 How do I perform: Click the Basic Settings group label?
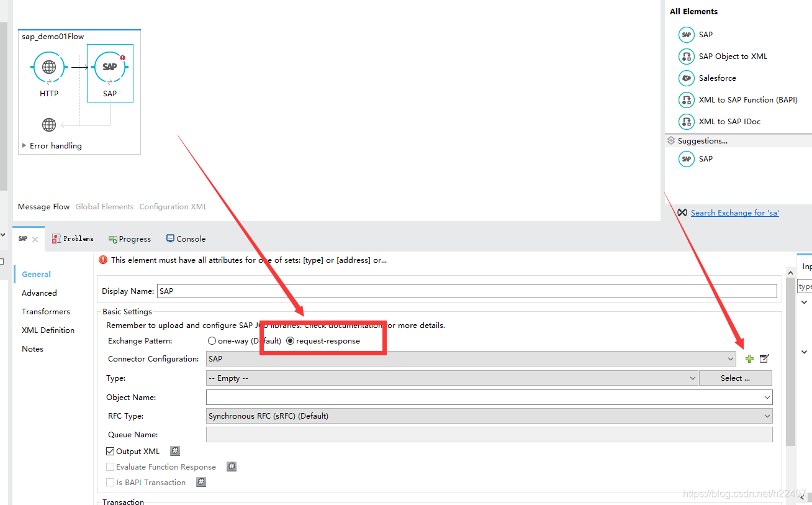click(127, 312)
